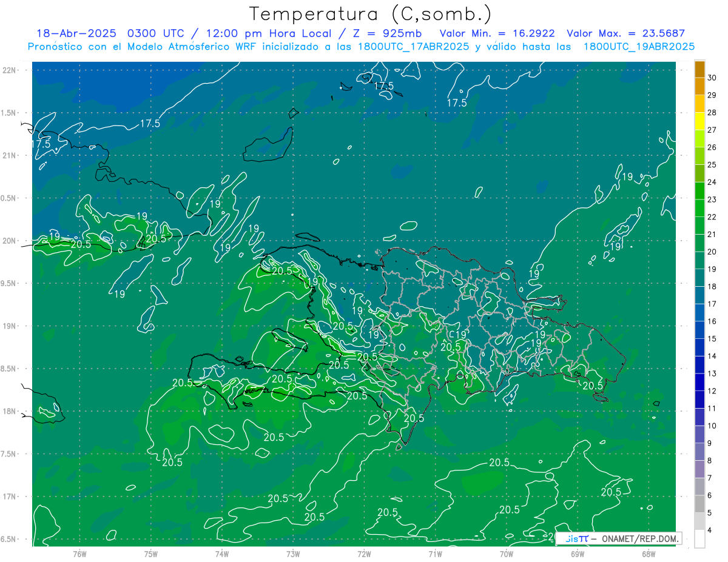Click the legend value '30'
728x562 pixels.
coord(712,78)
